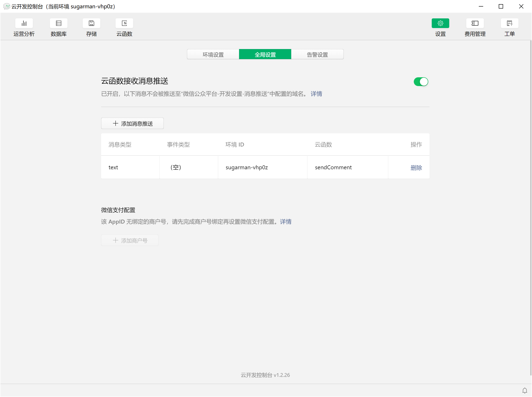Click the 添加消息推送 button
Image resolution: width=532 pixels, height=397 pixels.
click(x=132, y=124)
